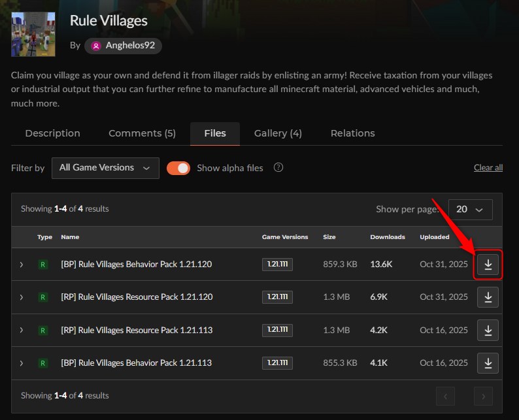Go to next results page arrow
Screen dimensions: 519x420
483,396
